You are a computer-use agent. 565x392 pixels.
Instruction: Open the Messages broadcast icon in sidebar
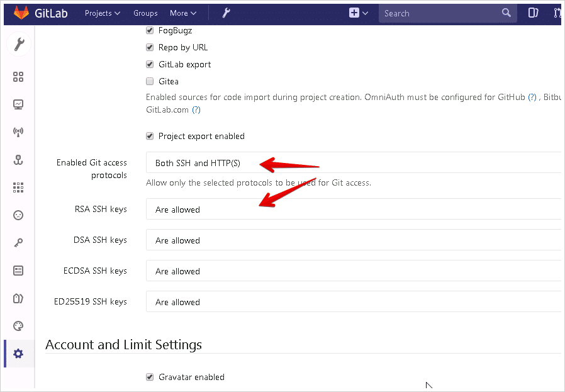18,132
